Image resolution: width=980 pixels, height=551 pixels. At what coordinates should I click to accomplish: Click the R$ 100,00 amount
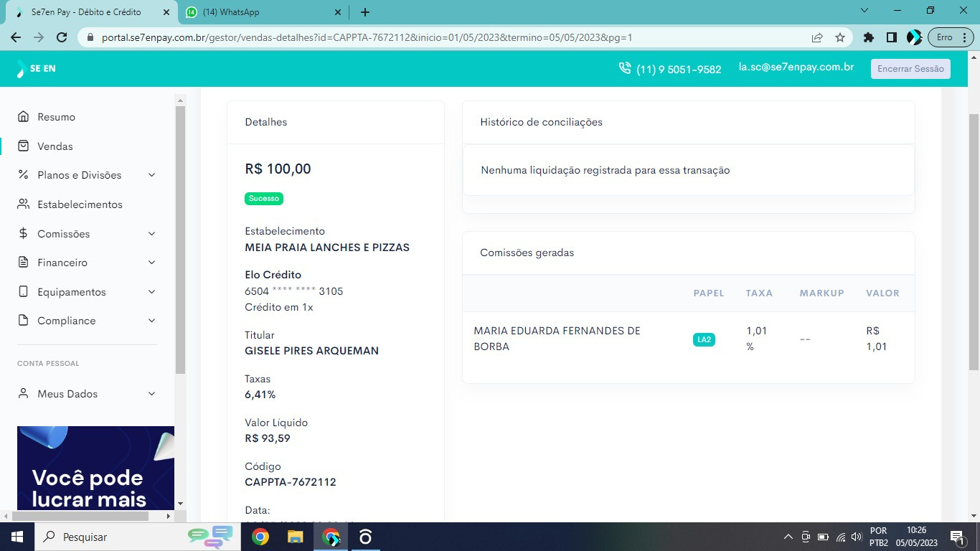click(278, 169)
